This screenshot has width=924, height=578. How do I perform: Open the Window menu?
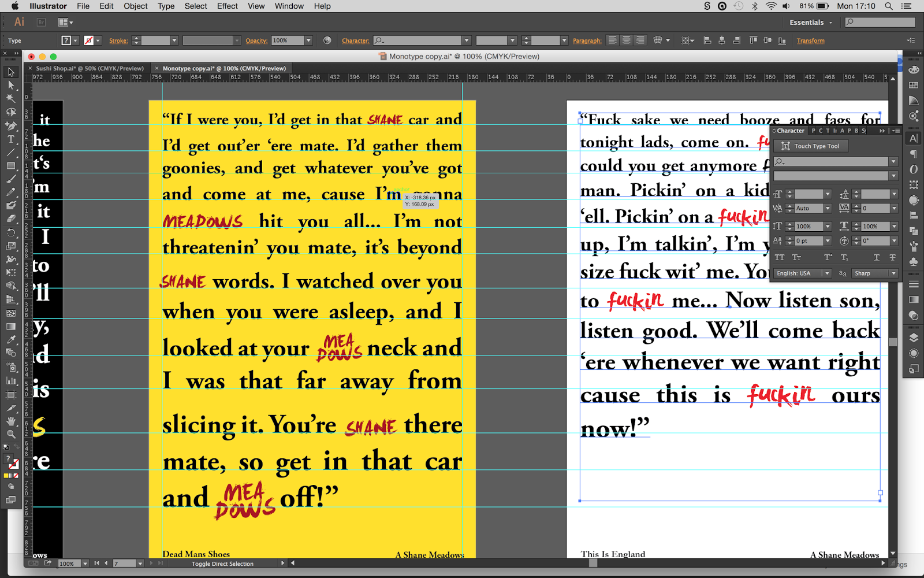point(289,6)
